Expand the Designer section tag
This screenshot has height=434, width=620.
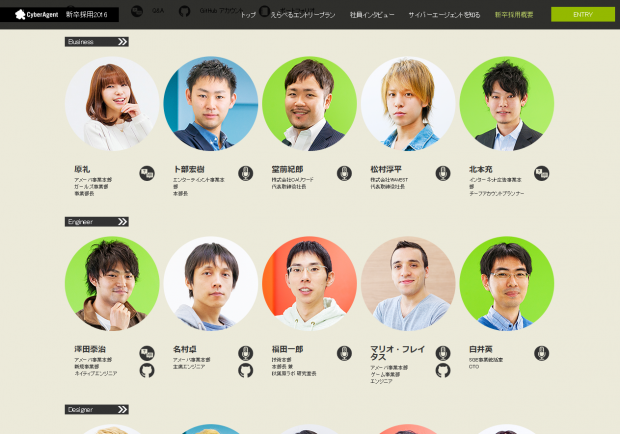click(97, 409)
